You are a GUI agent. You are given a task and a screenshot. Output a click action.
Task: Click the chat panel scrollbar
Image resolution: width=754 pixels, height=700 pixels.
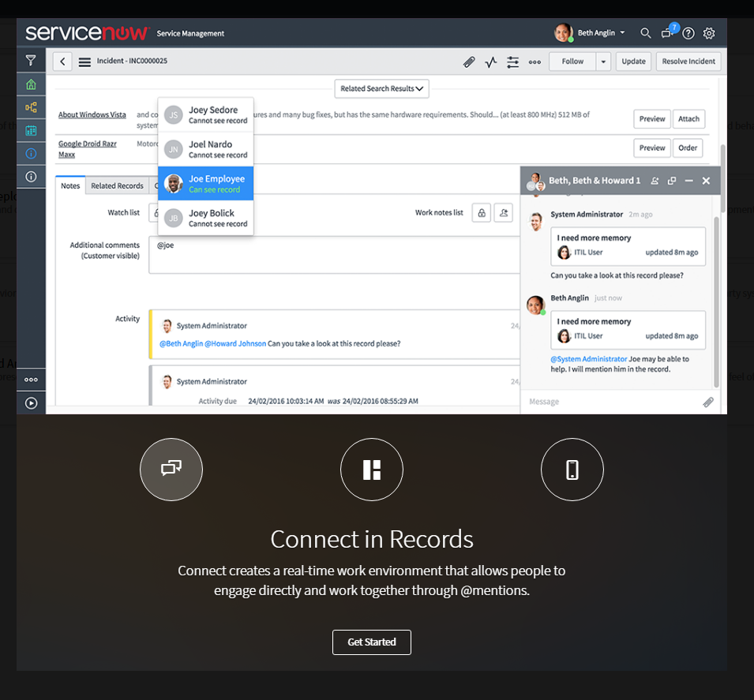[x=716, y=302]
